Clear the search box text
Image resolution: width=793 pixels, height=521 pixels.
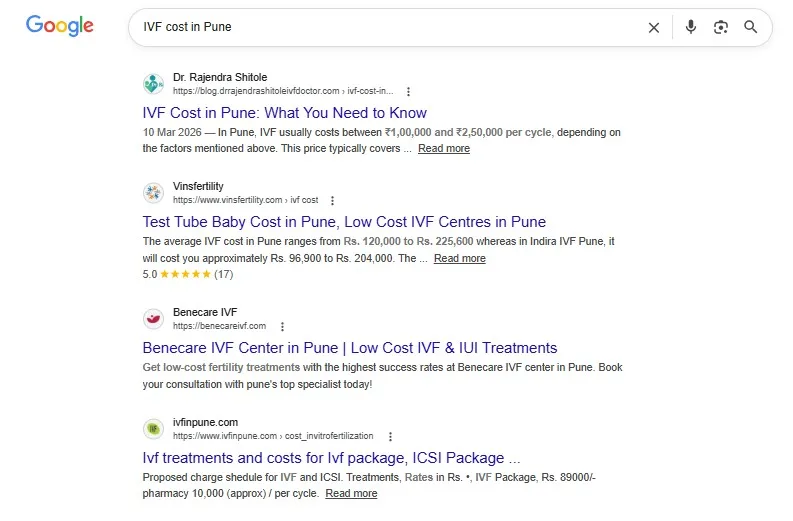tap(653, 27)
